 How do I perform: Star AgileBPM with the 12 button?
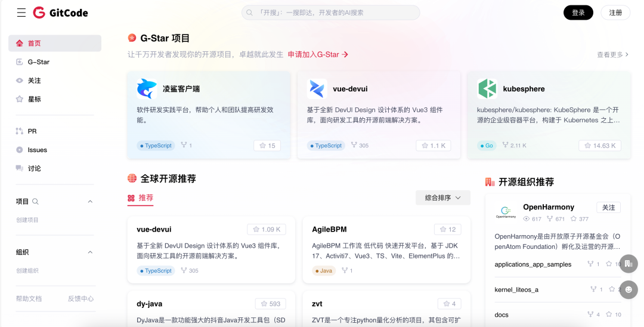coord(448,229)
